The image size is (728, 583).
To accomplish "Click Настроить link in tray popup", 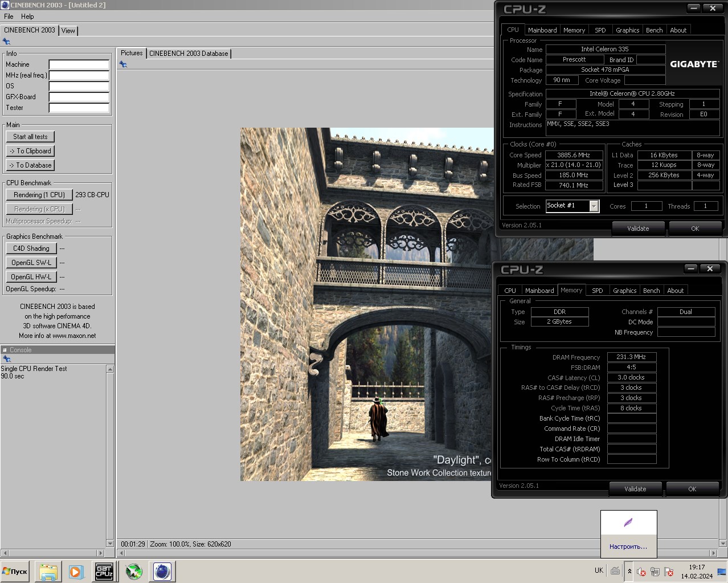I will click(x=628, y=547).
